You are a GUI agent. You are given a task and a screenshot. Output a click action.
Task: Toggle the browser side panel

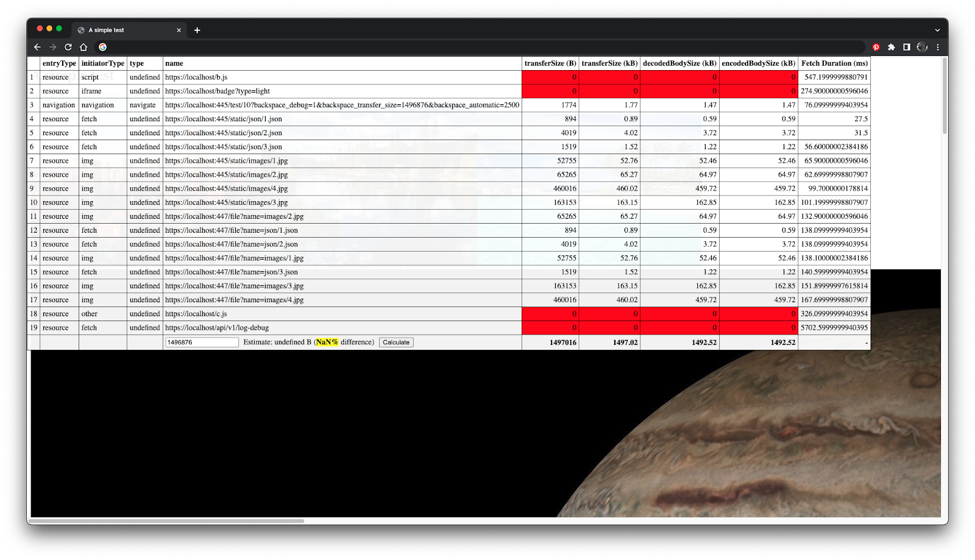point(907,47)
